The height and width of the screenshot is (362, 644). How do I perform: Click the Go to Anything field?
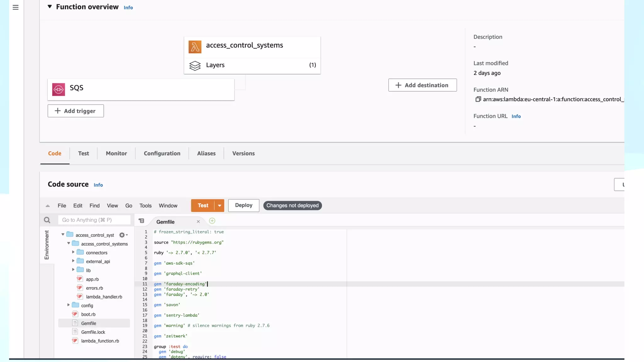(x=94, y=220)
